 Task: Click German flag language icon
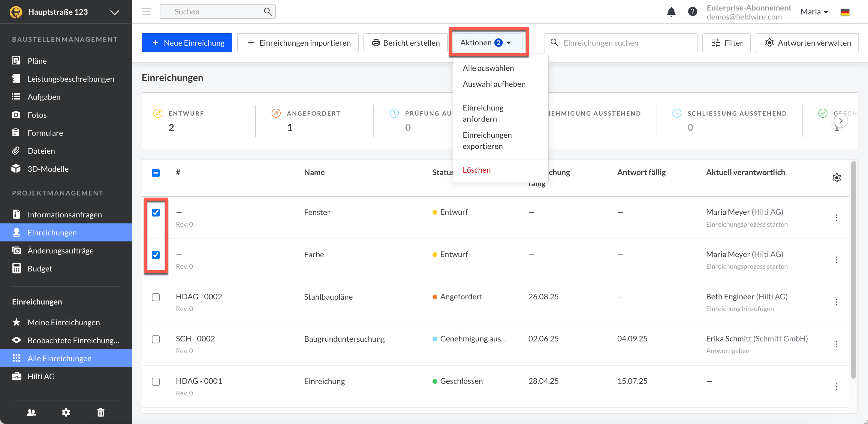pyautogui.click(x=845, y=12)
